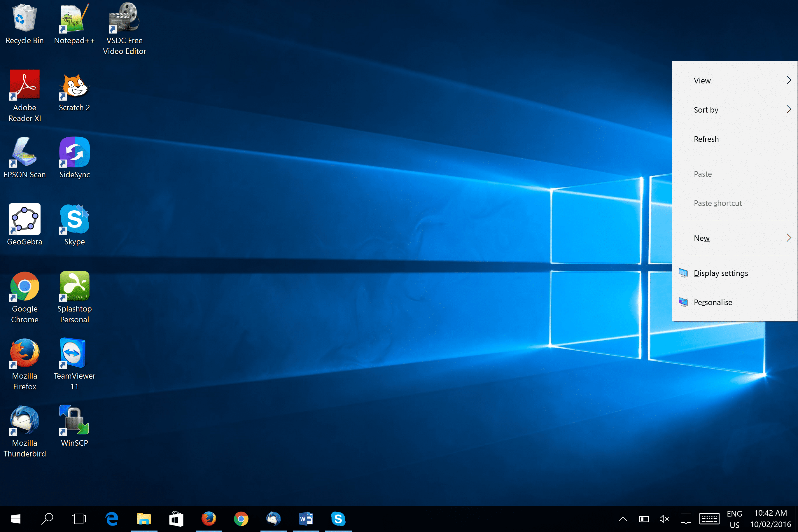Open Windows Store from taskbar
This screenshot has width=798, height=532.
tap(176, 519)
